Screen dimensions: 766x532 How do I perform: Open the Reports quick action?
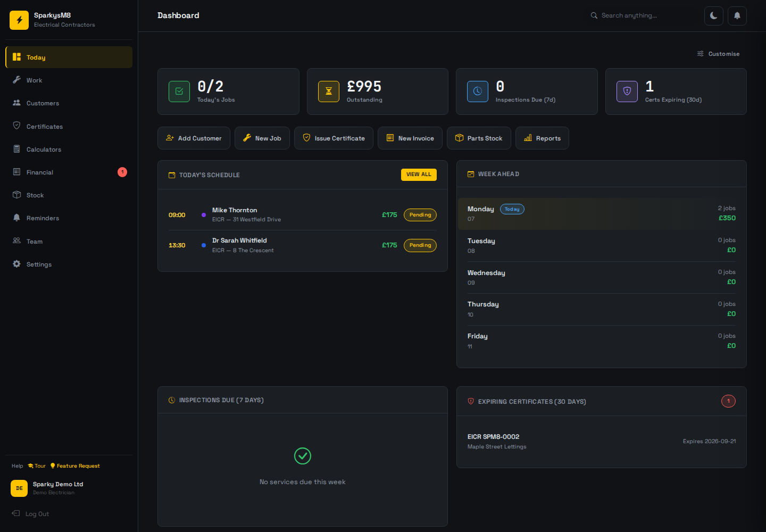point(542,138)
